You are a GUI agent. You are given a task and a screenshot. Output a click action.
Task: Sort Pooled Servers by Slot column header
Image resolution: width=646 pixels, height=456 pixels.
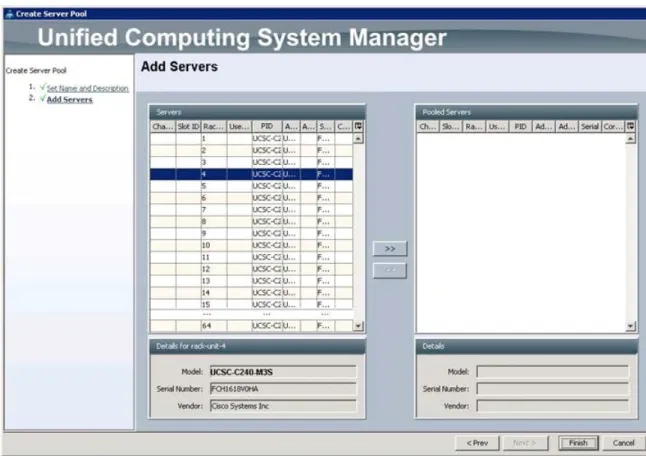(x=451, y=126)
